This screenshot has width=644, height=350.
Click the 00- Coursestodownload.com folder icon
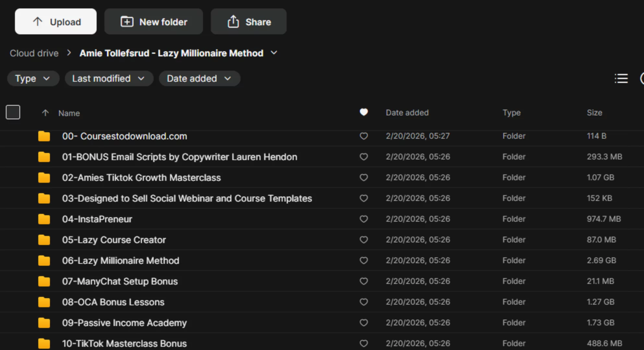[x=44, y=136]
